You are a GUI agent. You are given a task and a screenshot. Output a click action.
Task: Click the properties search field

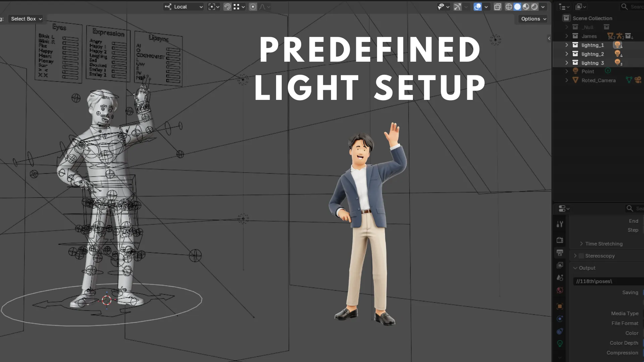(x=635, y=208)
